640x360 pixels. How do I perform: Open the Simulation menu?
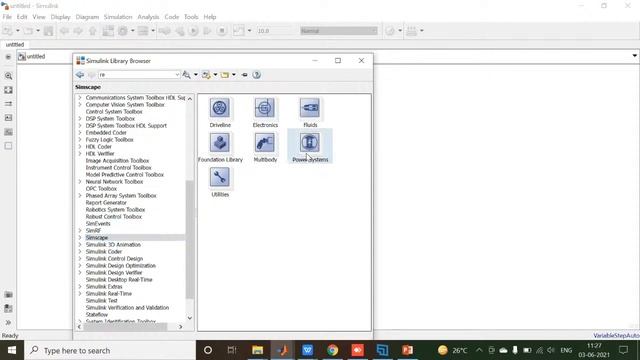pos(118,17)
